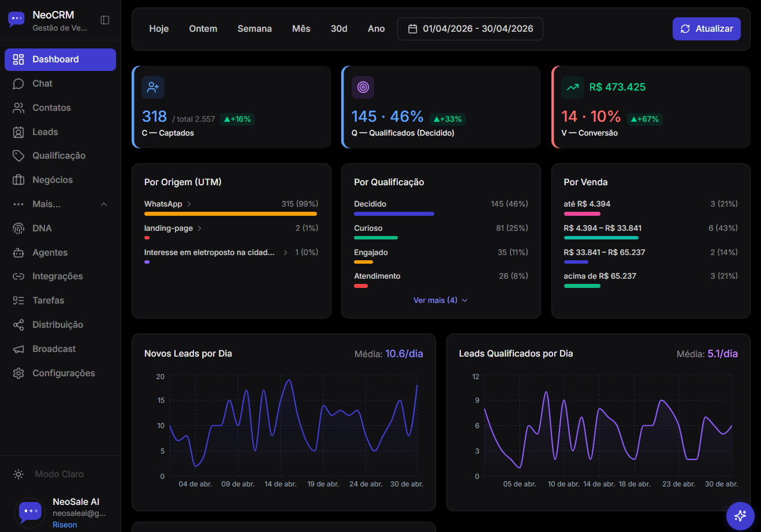
Task: Click the orange WhatsApp progress bar
Action: click(230, 213)
